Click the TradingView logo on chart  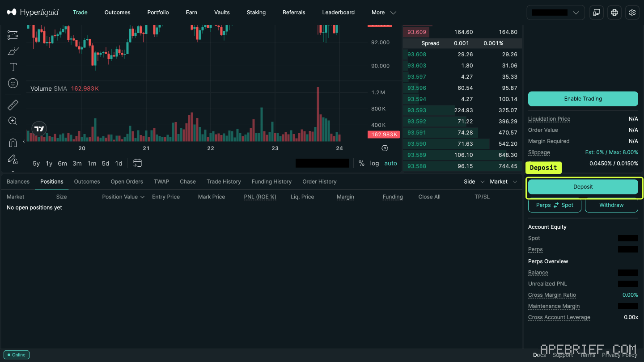[x=39, y=129]
